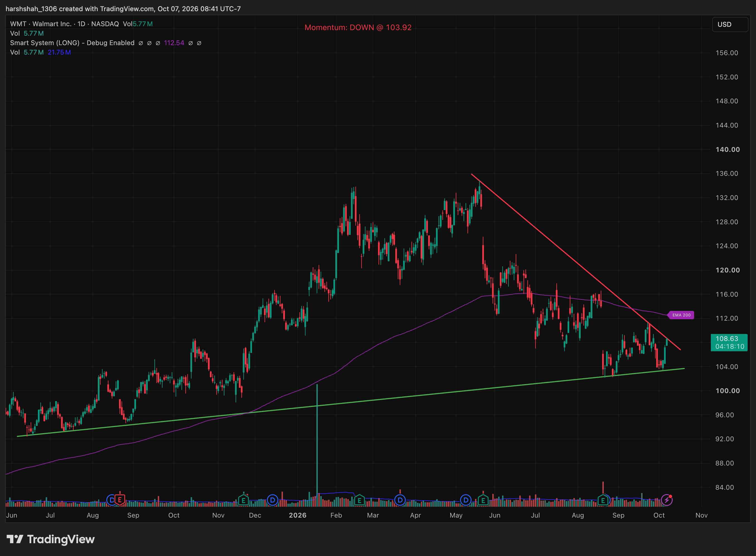Image resolution: width=756 pixels, height=556 pixels.
Task: Click the 120.00 price axis label
Action: (x=727, y=270)
